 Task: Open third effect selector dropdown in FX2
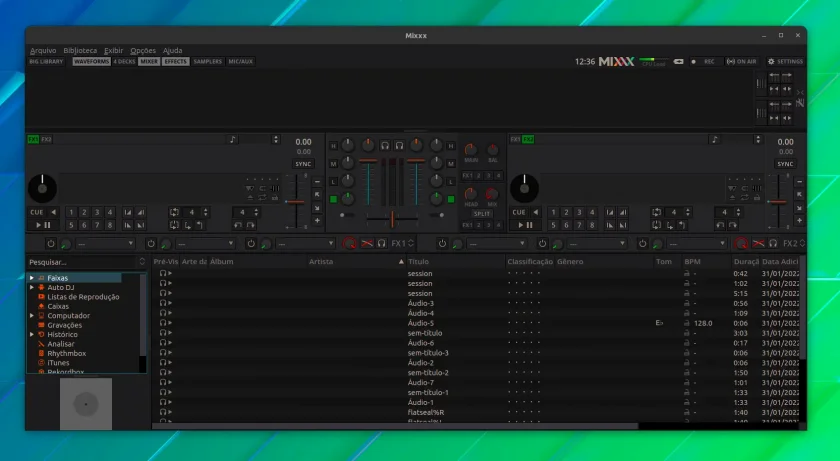coord(697,244)
